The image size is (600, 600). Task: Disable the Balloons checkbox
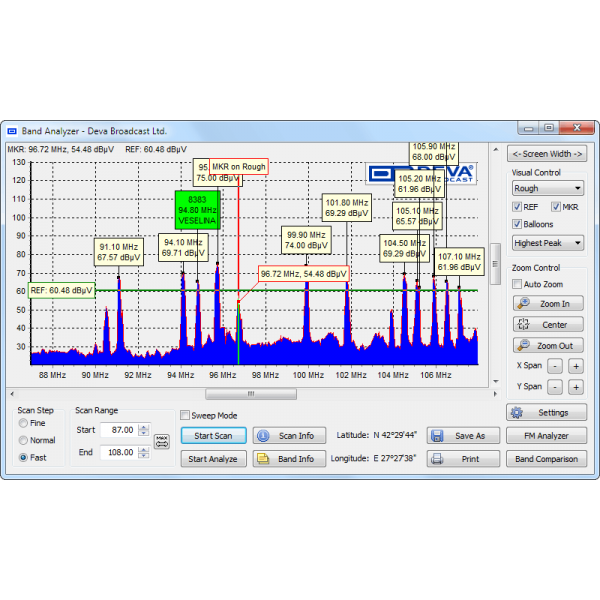[517, 224]
